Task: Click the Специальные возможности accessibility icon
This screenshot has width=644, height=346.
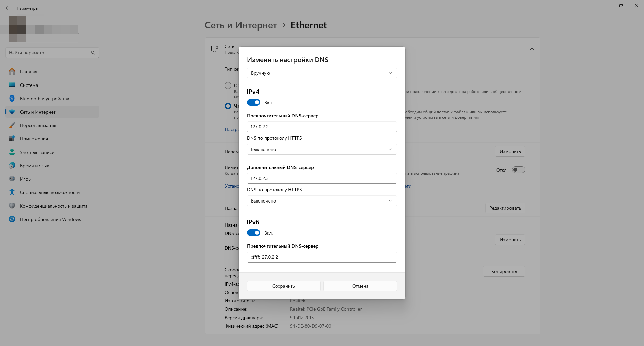Action: 12,192
